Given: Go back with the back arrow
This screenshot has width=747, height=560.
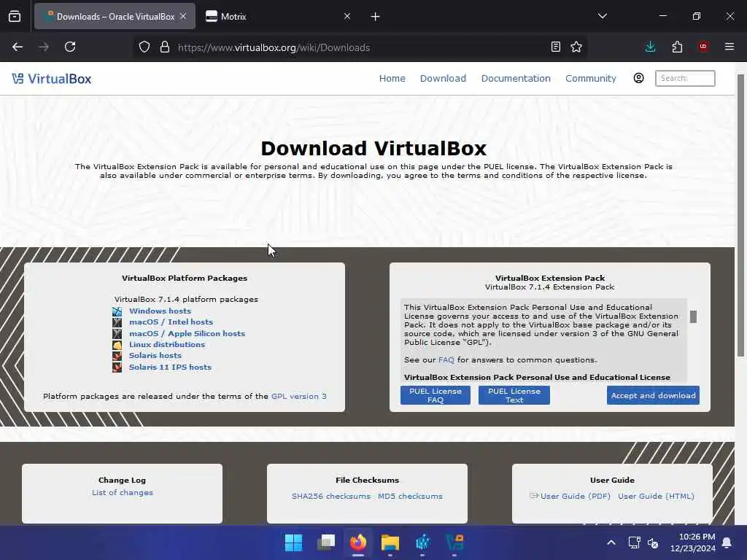Looking at the screenshot, I should (18, 47).
